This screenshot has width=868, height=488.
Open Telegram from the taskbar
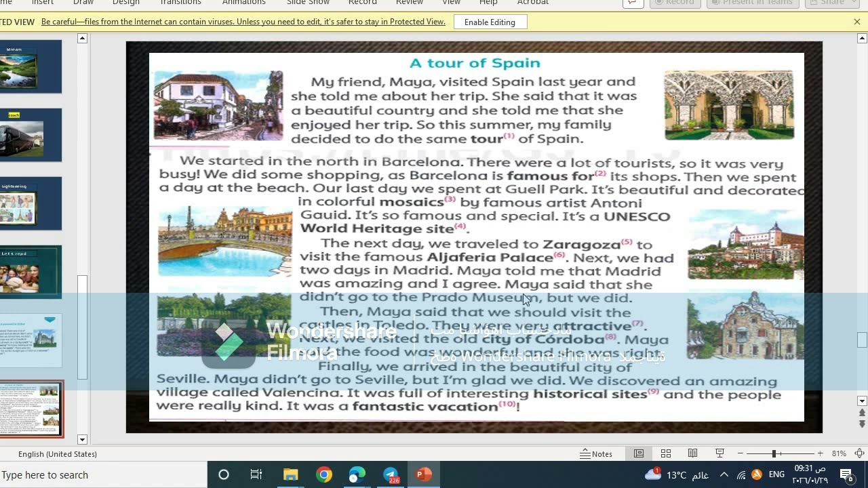click(391, 474)
